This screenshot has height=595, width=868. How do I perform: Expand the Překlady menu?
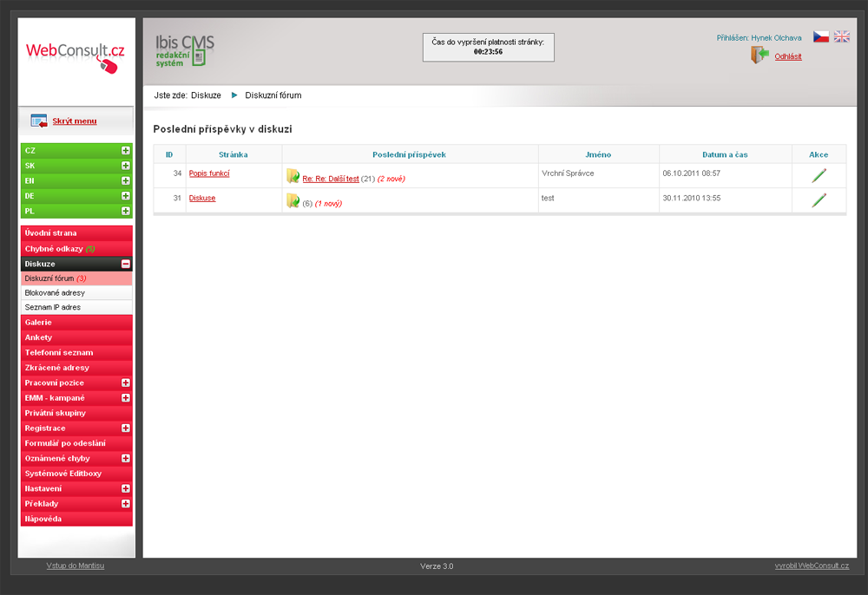(x=126, y=504)
